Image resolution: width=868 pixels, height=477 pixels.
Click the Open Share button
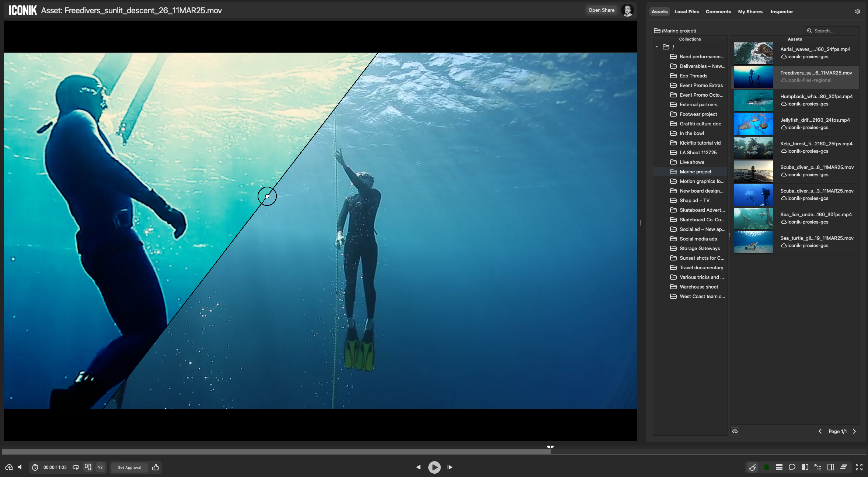[x=601, y=10]
